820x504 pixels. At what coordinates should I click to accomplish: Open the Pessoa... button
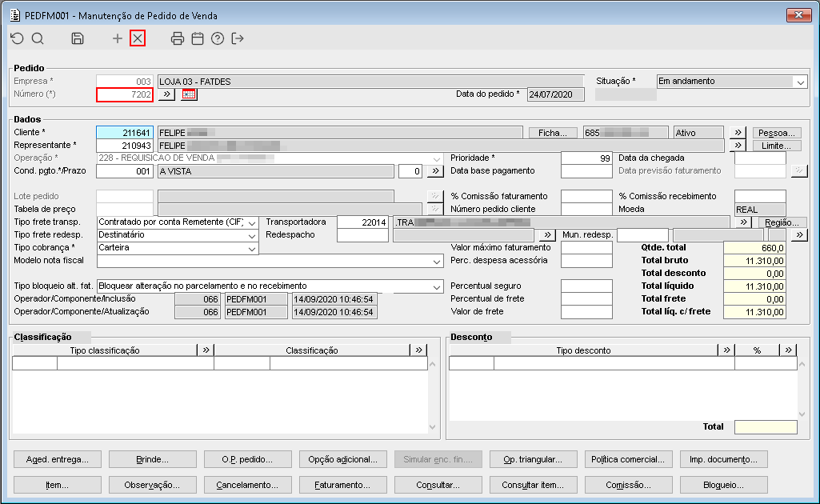(777, 133)
